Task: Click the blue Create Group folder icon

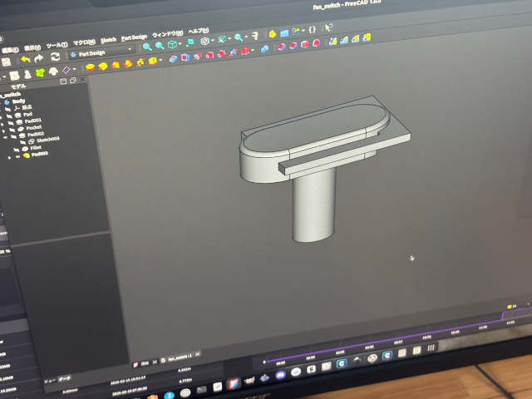Action: (x=284, y=32)
